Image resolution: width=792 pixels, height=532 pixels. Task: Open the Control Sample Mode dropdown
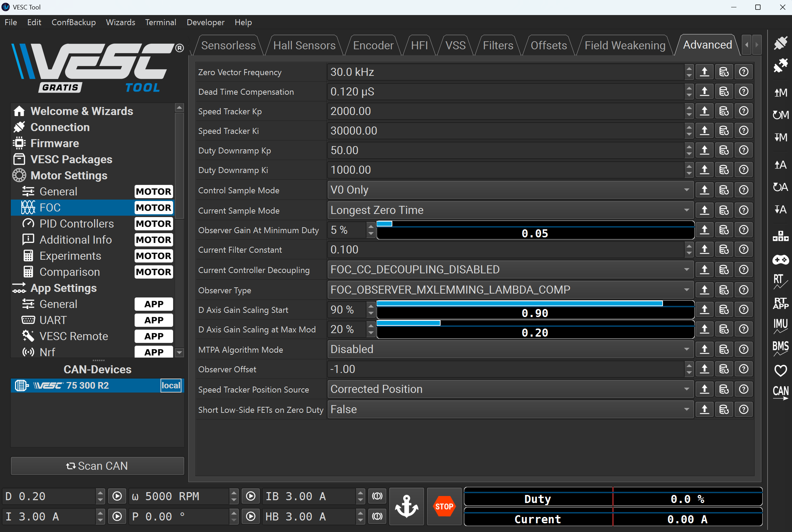click(510, 190)
